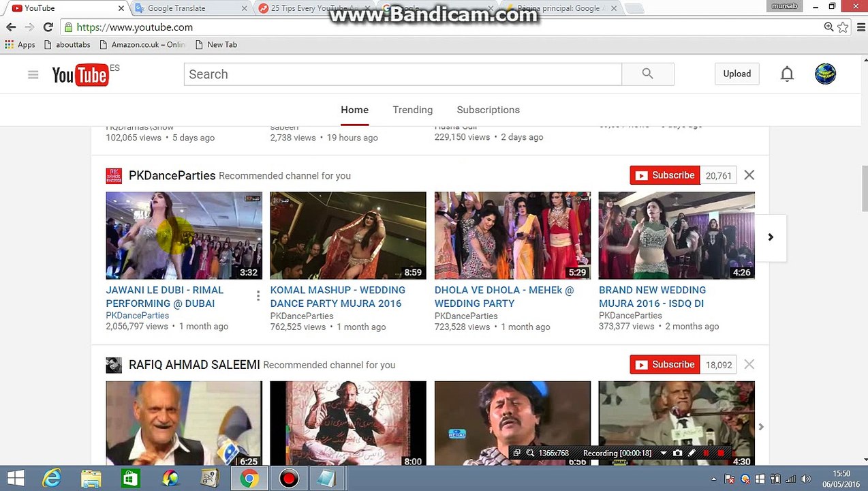Close the YouTube browser tab
This screenshot has height=491, width=868.
[121, 8]
